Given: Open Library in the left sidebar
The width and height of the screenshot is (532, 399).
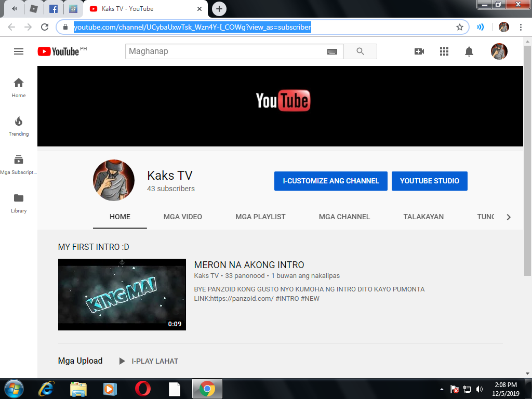Looking at the screenshot, I should coord(19,203).
